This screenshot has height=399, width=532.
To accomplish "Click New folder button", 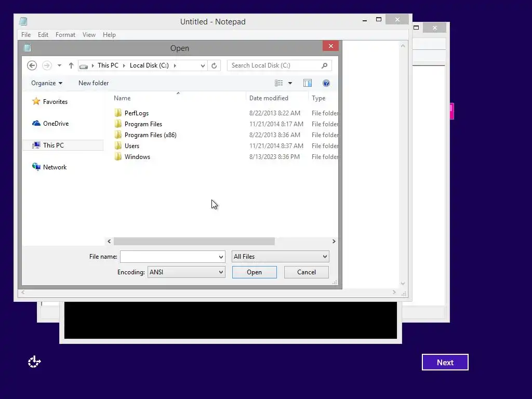I will pos(94,83).
